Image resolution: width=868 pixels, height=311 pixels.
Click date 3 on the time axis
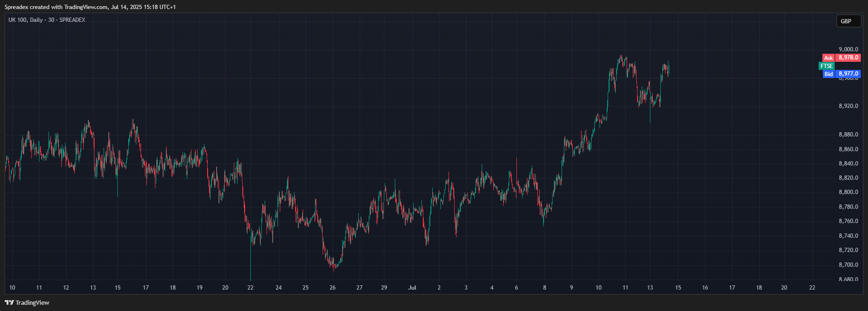(466, 288)
